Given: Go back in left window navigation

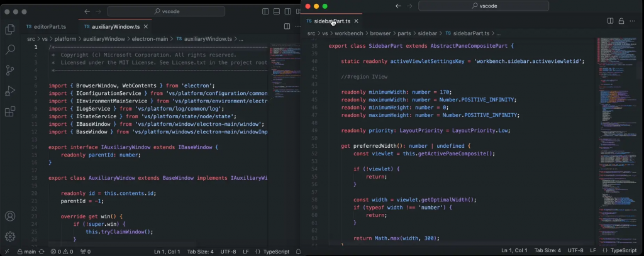Looking at the screenshot, I should coord(87,11).
